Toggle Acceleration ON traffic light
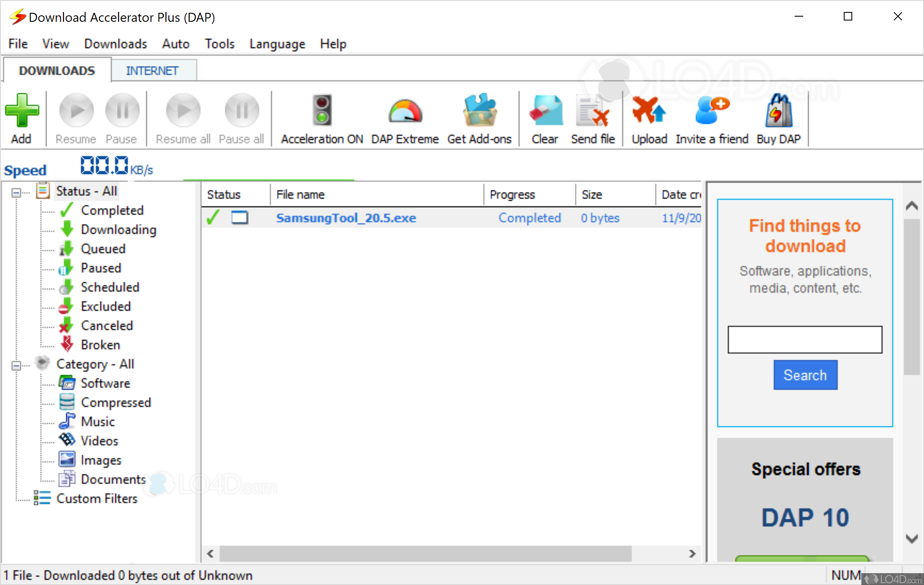The height and width of the screenshot is (585, 924). click(x=322, y=111)
